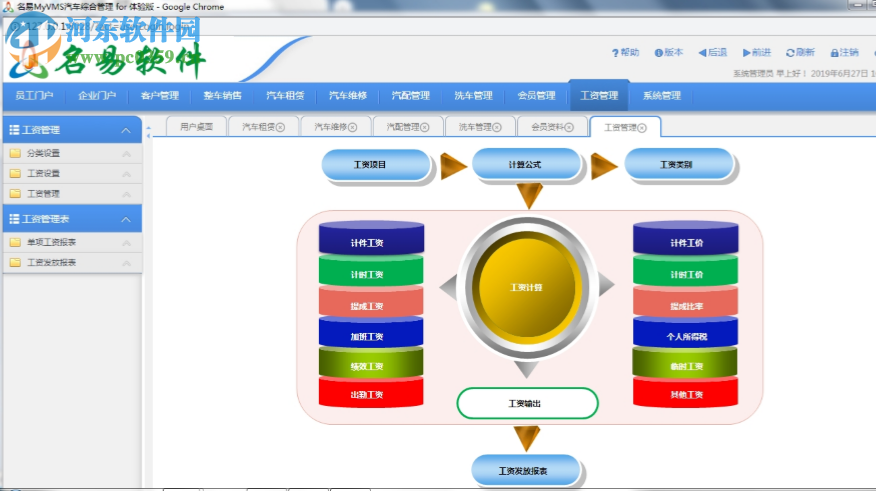Select the 其他工资 red block
The width and height of the screenshot is (876, 497).
(x=685, y=393)
